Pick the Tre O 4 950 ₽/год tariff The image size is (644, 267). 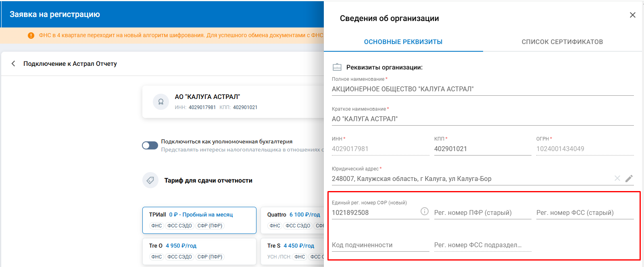199,251
